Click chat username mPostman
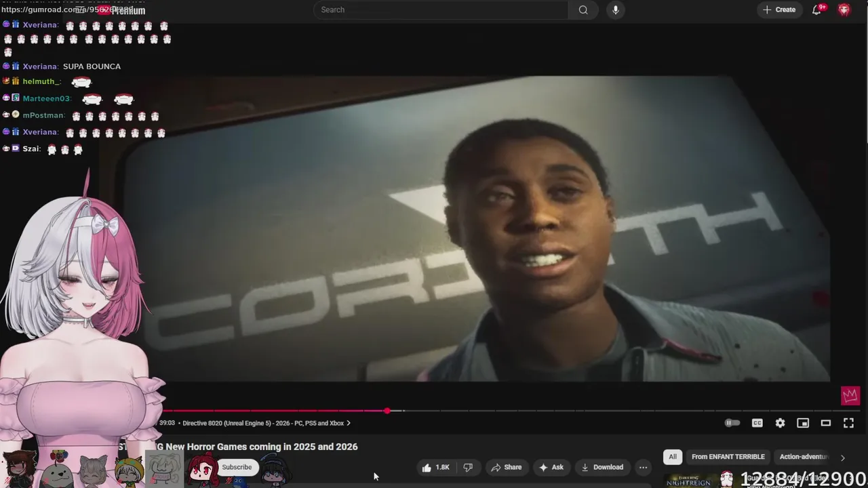The width and height of the screenshot is (868, 488). (x=44, y=115)
